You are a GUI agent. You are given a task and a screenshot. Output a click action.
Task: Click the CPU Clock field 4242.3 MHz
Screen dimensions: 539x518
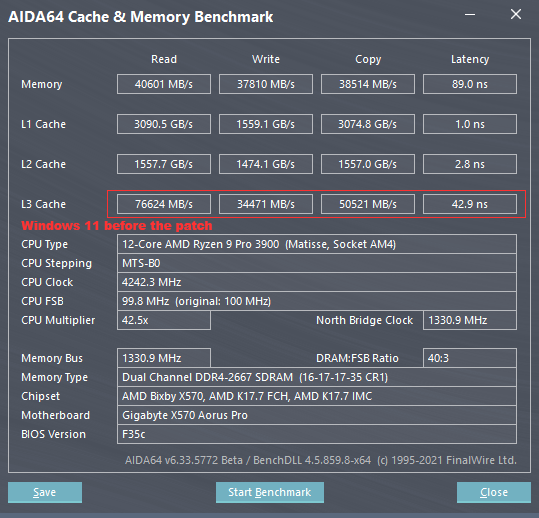[x=317, y=282]
